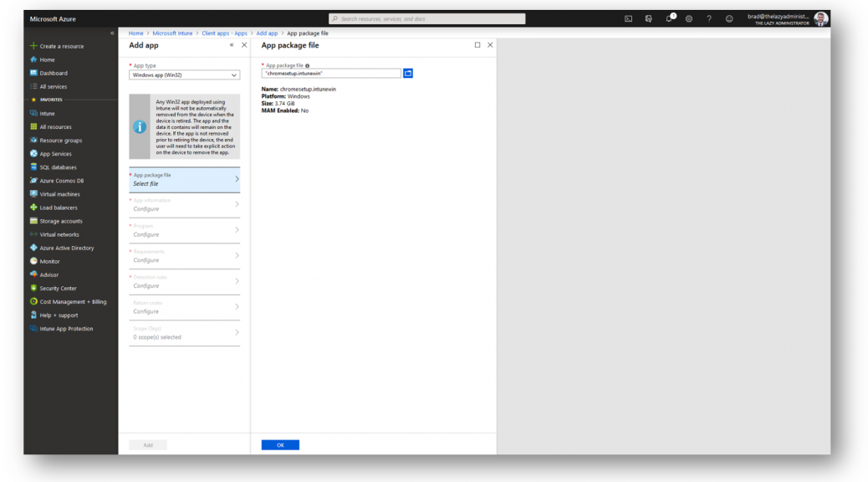Collapse the left sidebar with chevron

point(112,33)
